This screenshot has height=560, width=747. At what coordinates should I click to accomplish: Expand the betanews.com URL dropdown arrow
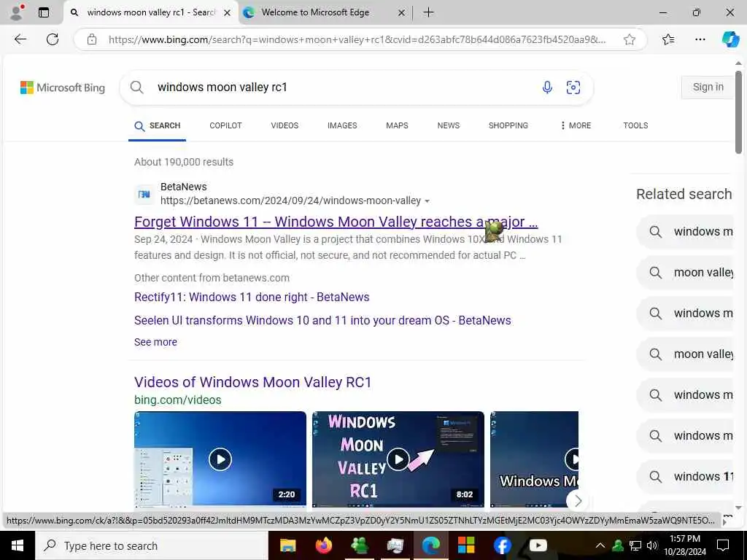[427, 201]
